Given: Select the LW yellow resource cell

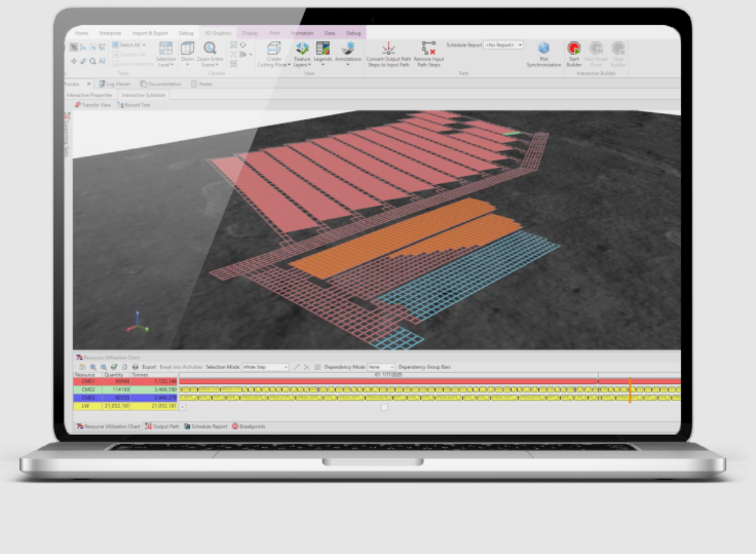Looking at the screenshot, I should [x=88, y=406].
